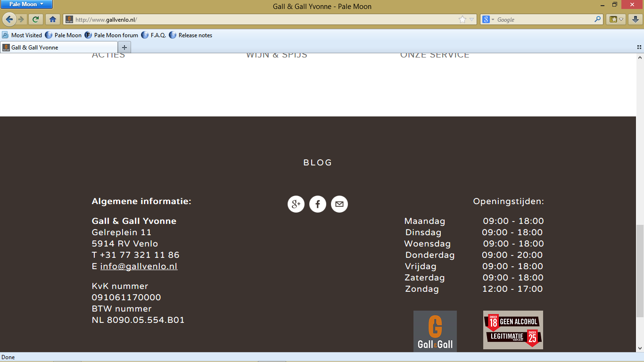Open the F.A.Q. bookmark

pos(154,35)
